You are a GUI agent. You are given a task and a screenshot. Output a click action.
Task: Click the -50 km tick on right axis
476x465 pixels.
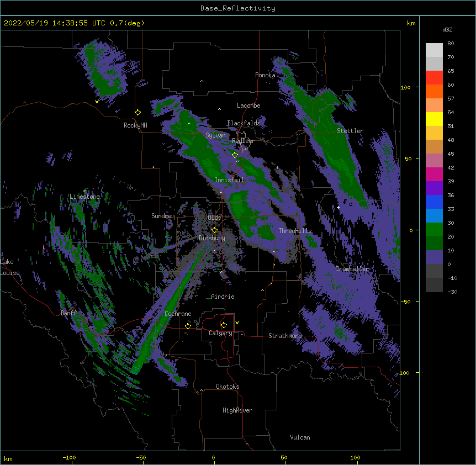[405, 302]
